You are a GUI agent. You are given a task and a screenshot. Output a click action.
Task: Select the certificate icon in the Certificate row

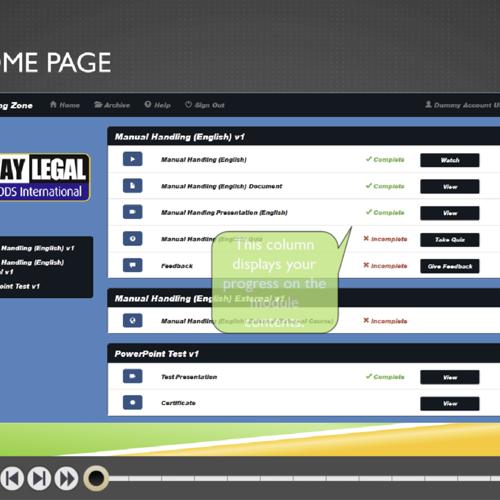pyautogui.click(x=132, y=403)
